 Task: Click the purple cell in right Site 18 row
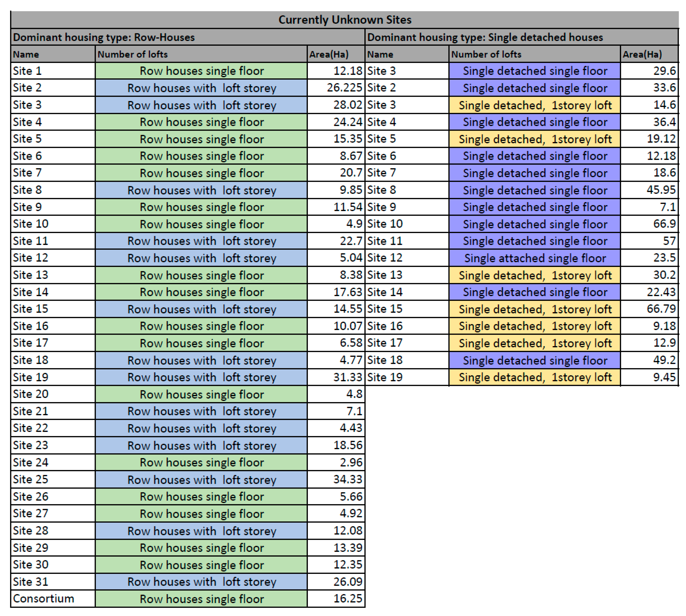tap(535, 360)
